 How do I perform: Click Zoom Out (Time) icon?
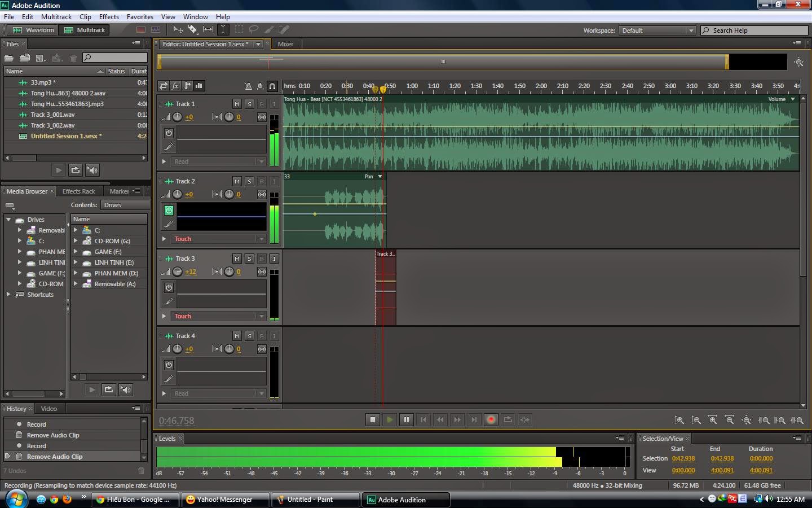(x=730, y=420)
